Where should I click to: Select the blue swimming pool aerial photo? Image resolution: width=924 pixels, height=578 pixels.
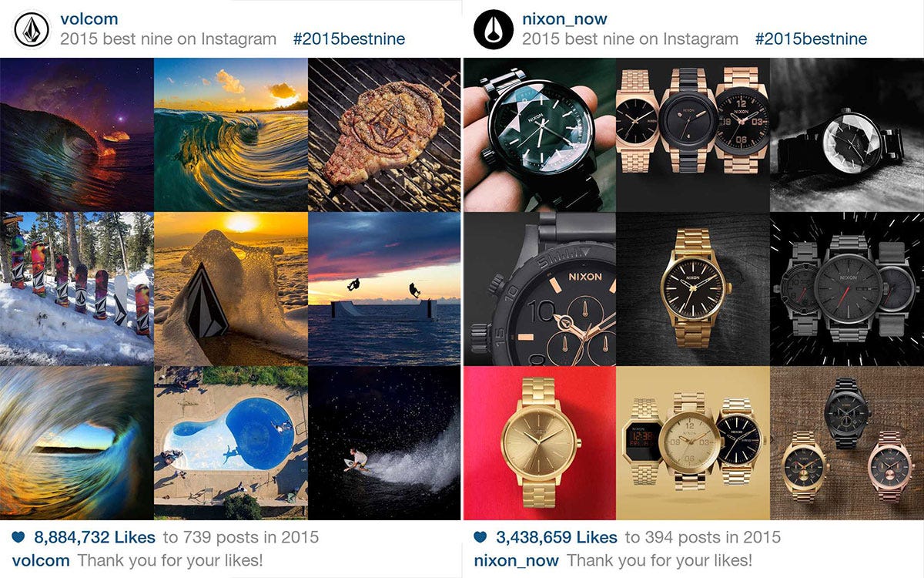pos(231,443)
